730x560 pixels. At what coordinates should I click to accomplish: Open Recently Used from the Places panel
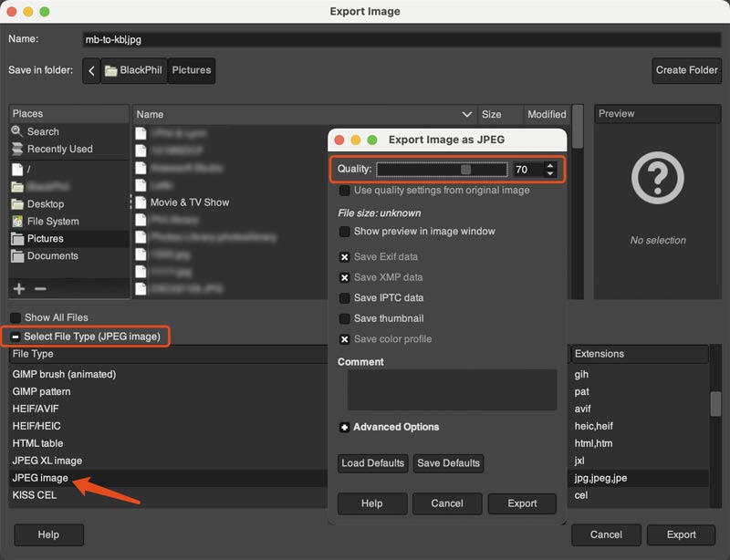(50, 148)
